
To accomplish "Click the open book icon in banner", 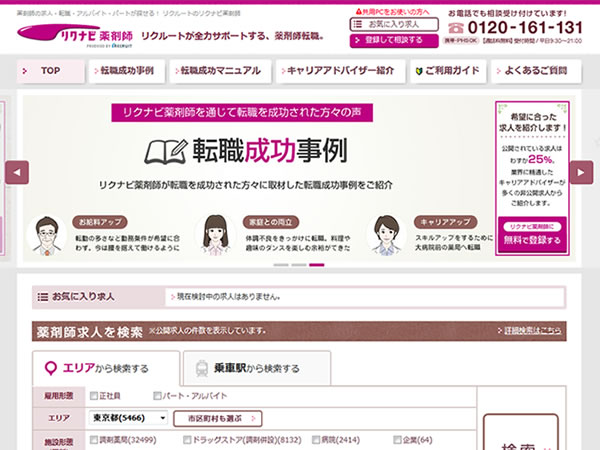I will click(166, 152).
